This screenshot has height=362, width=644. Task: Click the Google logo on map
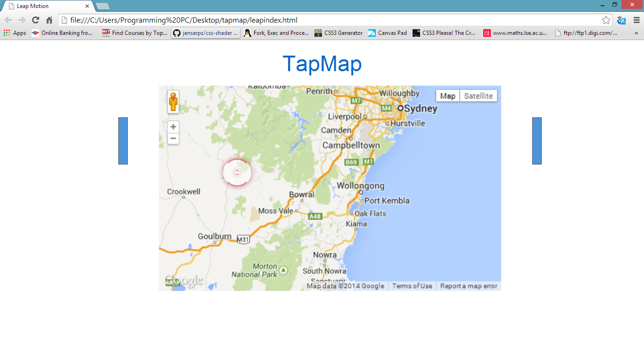pyautogui.click(x=184, y=280)
